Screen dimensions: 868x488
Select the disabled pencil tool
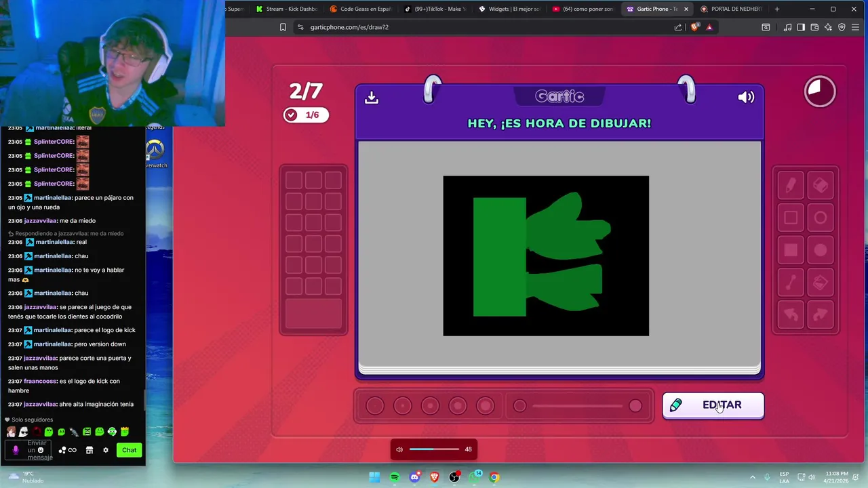coord(791,185)
